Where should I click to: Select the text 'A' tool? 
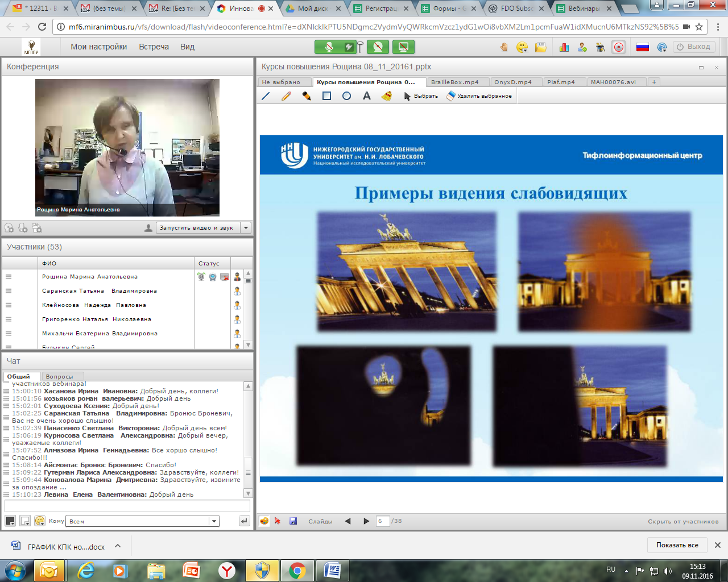[x=367, y=96]
